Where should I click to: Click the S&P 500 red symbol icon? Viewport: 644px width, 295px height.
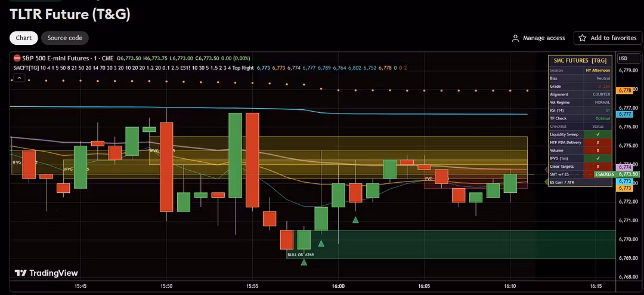coord(17,59)
